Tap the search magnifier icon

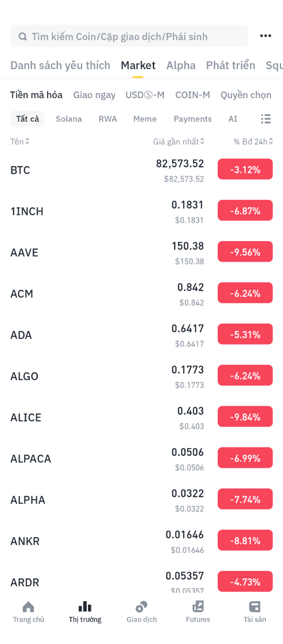coord(23,36)
